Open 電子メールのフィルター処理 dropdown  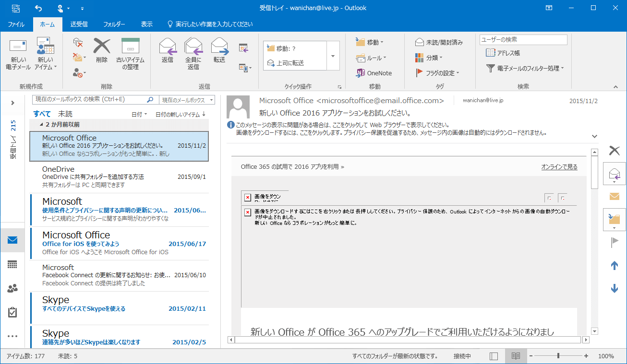click(525, 69)
